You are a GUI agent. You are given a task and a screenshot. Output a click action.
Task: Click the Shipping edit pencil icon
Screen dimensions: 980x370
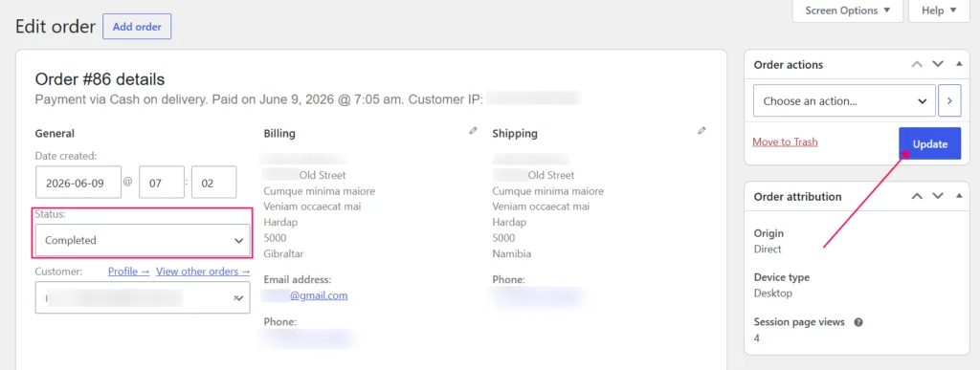702,131
